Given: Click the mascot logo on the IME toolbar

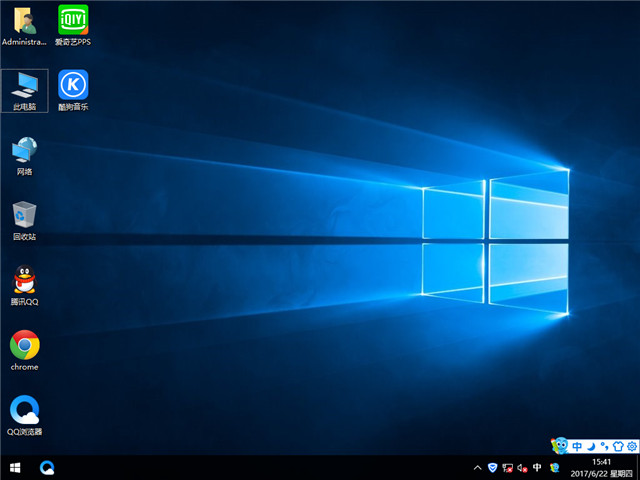Looking at the screenshot, I should pos(560,446).
